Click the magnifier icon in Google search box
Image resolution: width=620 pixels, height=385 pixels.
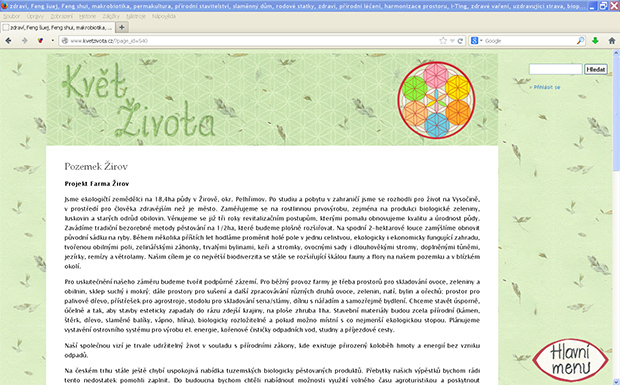[580, 41]
